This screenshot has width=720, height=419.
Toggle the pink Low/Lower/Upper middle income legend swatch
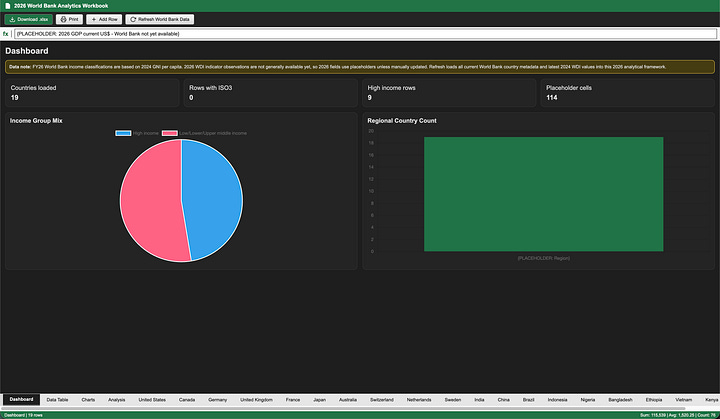[x=169, y=133]
